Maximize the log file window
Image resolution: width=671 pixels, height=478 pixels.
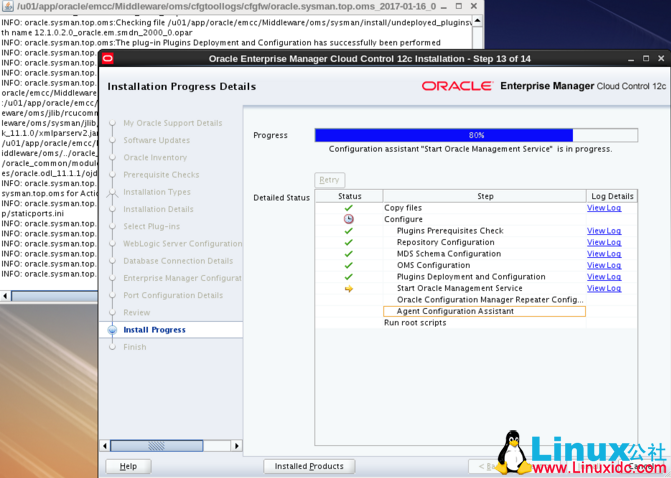tap(459, 6)
